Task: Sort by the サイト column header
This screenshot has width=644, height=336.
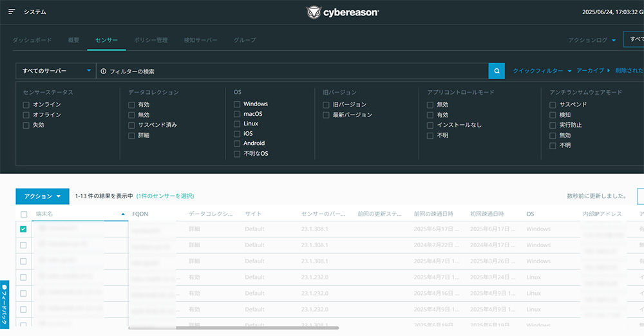Action: tap(253, 214)
